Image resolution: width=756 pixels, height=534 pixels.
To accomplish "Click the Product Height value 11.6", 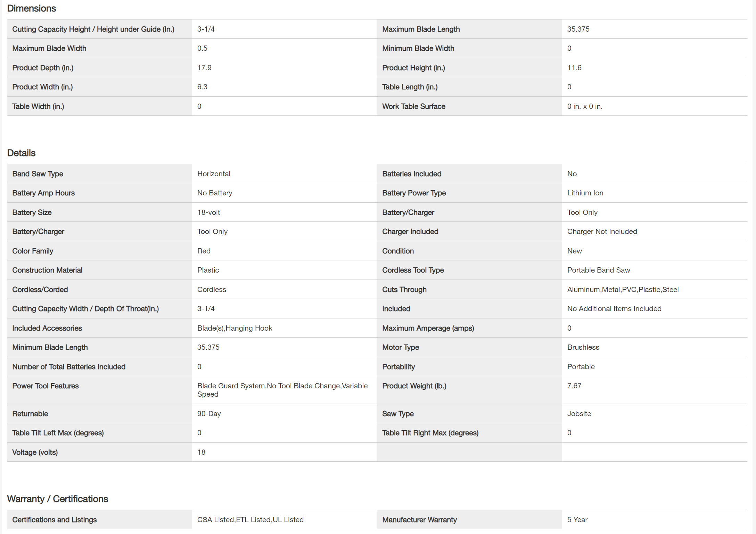I will pos(574,68).
